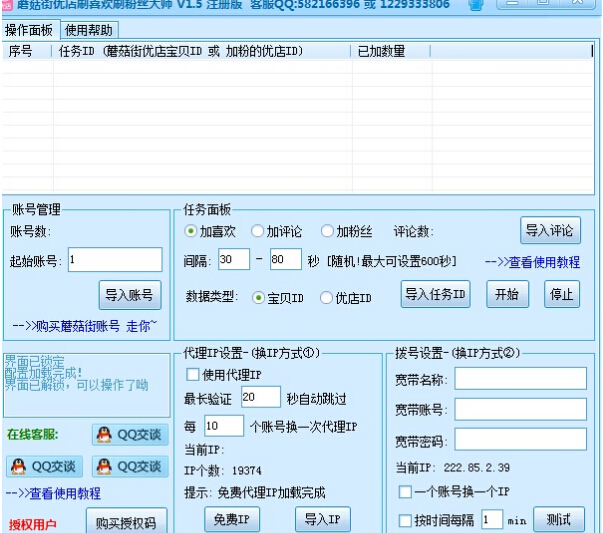Image resolution: width=603 pixels, height=533 pixels.
Task: Click the 导入评论 button
Action: click(550, 231)
